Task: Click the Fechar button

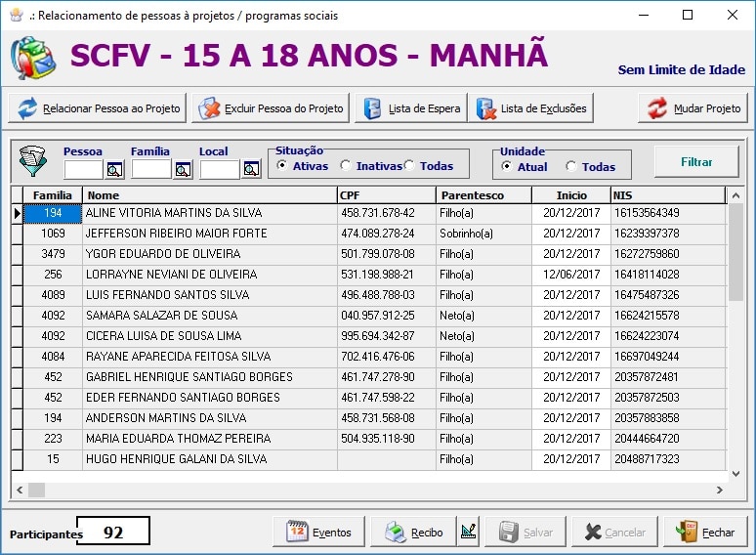Action: click(x=705, y=533)
